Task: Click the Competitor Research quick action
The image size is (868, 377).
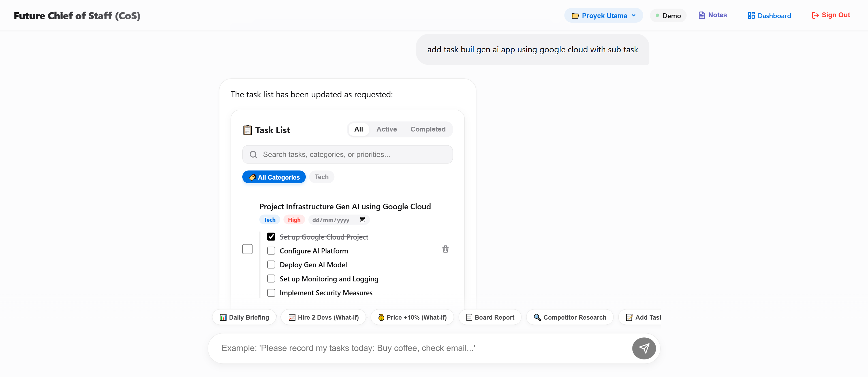Action: click(570, 317)
